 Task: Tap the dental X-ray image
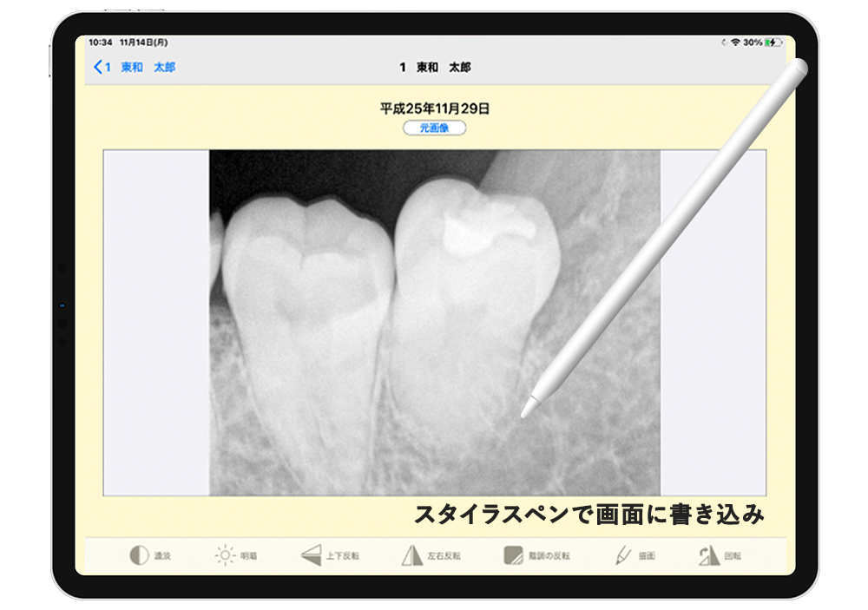click(434, 321)
